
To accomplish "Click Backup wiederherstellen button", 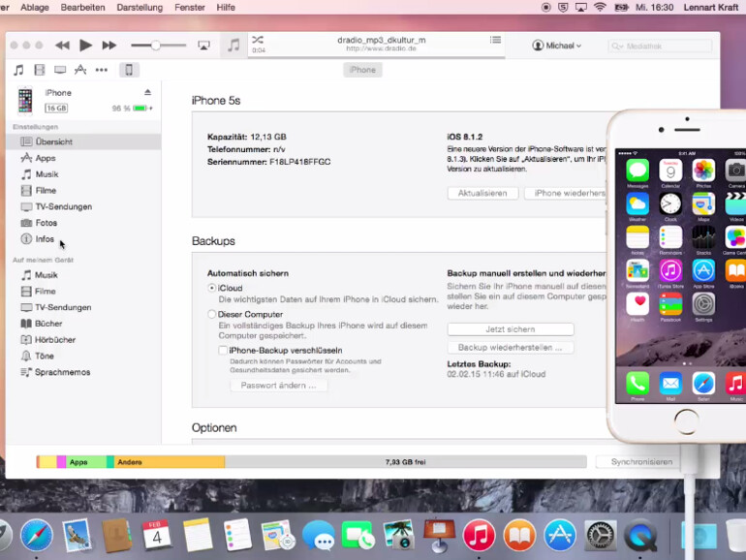I will coord(511,347).
